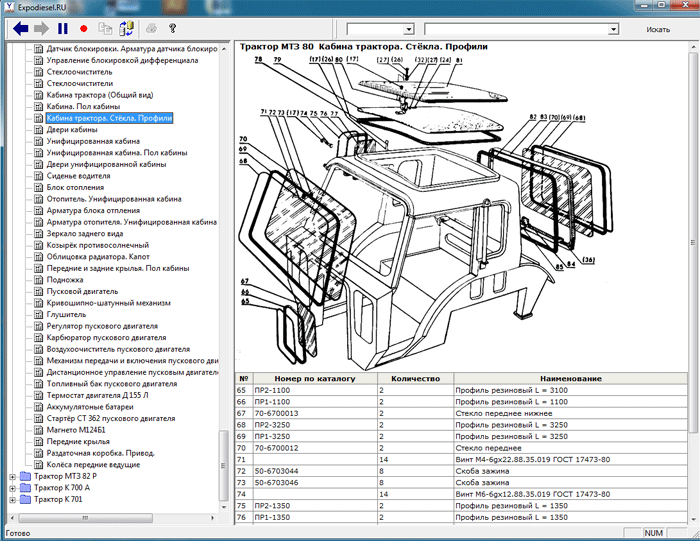Select Стекло переднее name cell

[x=571, y=448]
